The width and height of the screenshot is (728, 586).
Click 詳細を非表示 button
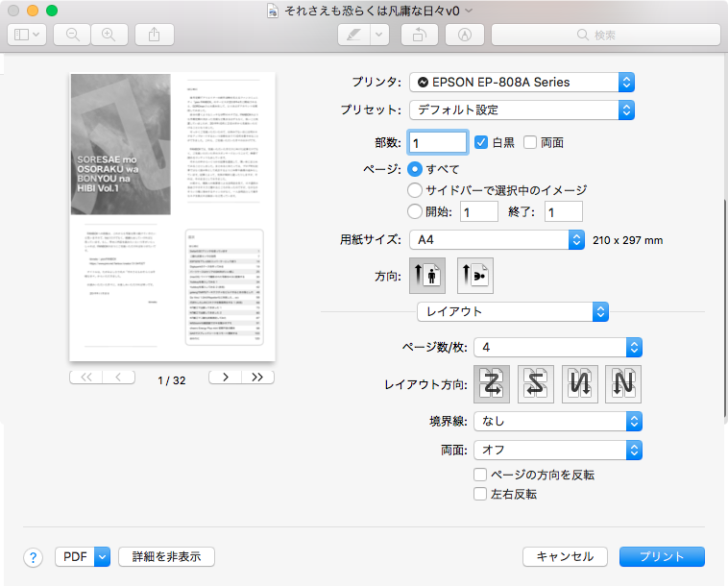click(167, 556)
